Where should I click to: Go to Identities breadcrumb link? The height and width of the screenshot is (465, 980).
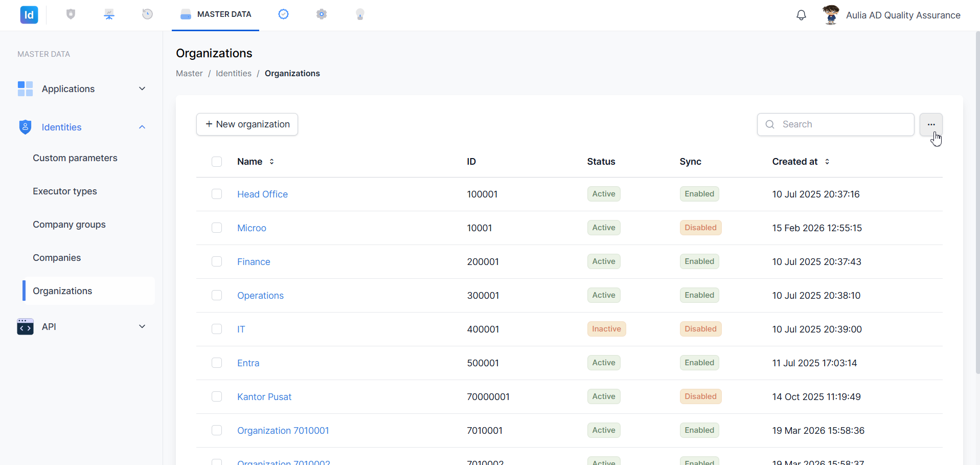tap(234, 74)
